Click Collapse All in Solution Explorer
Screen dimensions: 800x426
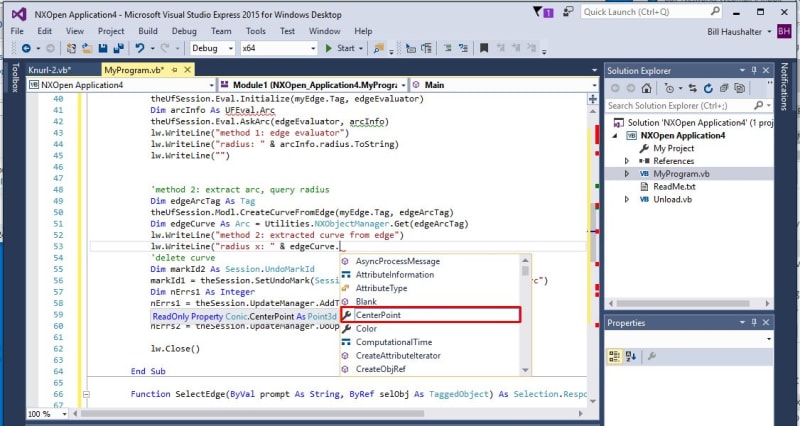click(x=724, y=88)
